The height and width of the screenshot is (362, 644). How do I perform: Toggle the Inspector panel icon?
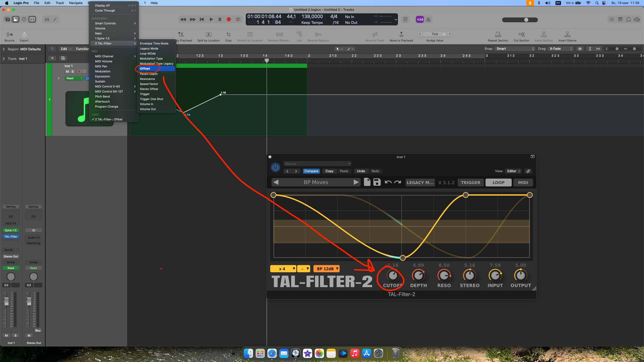[16, 19]
